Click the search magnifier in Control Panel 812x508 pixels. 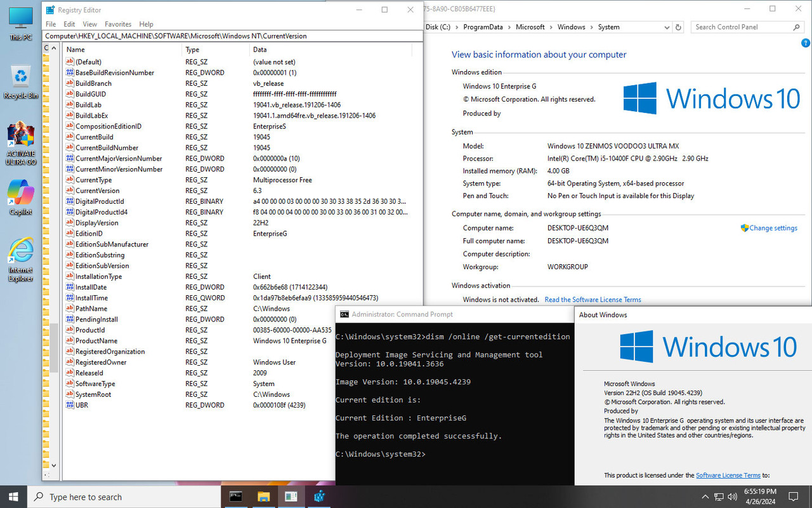(x=797, y=27)
